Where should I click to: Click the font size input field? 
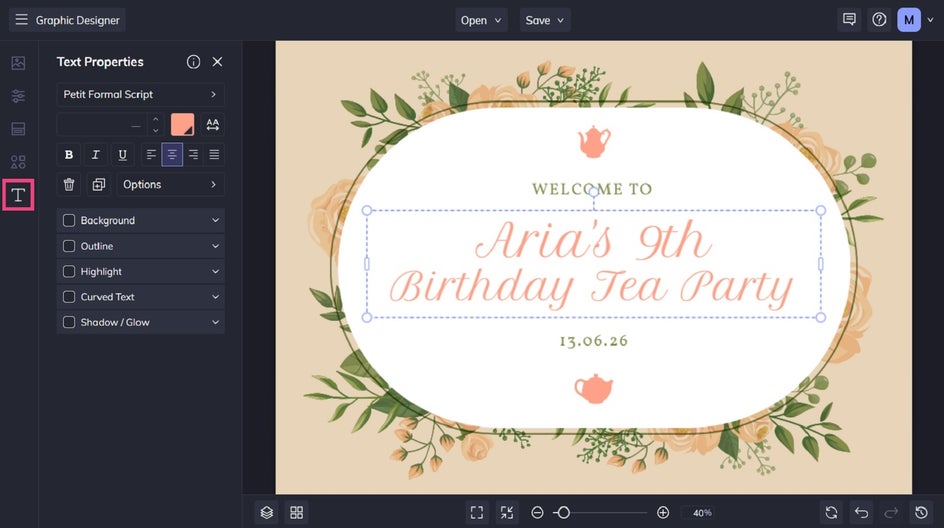pos(102,125)
